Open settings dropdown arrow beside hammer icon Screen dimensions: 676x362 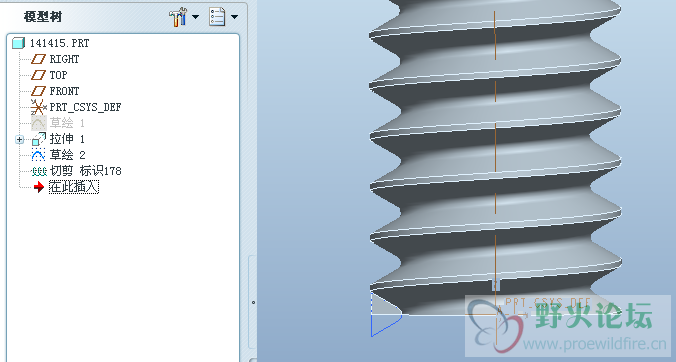[x=195, y=17]
